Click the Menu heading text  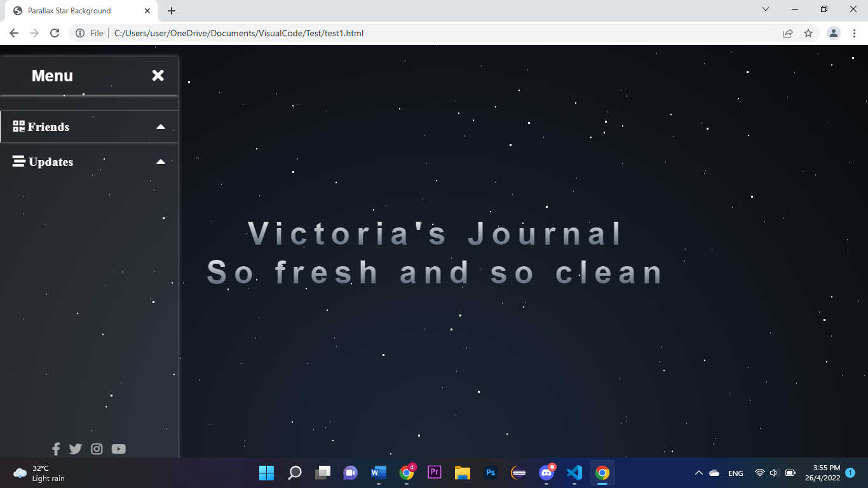pos(52,76)
